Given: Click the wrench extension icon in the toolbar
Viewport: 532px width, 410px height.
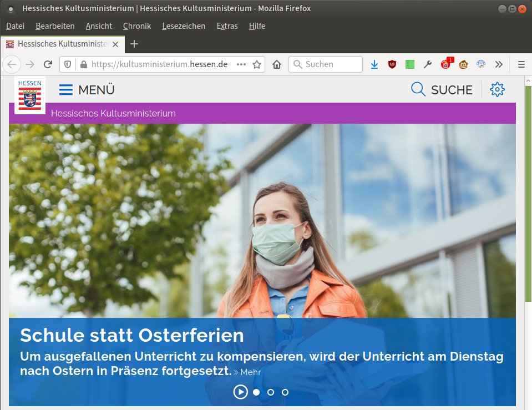Looking at the screenshot, I should coord(428,64).
